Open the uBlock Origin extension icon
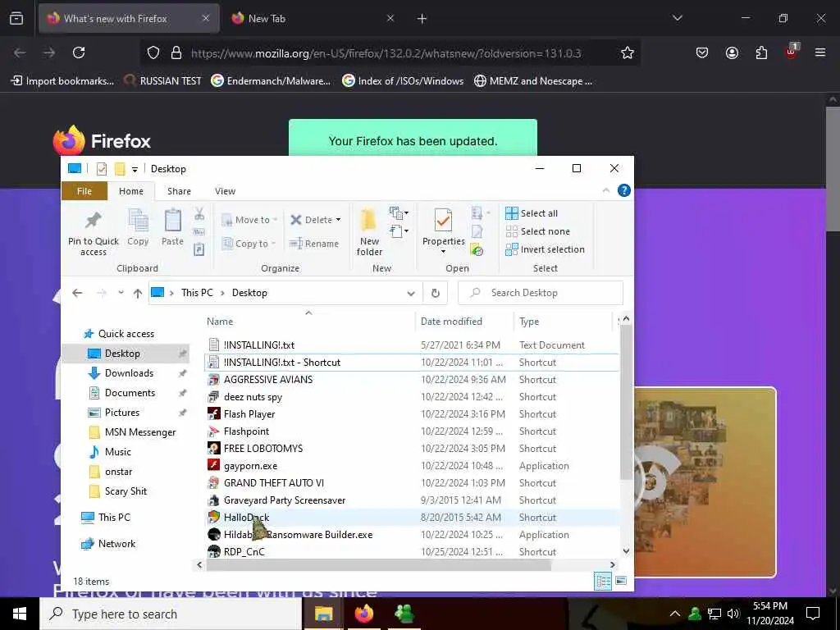Viewport: 840px width, 630px height. [x=792, y=52]
